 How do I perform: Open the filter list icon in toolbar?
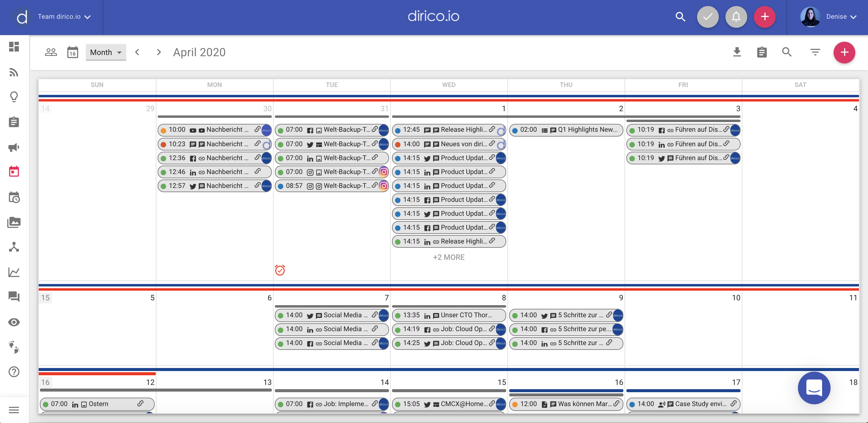815,52
